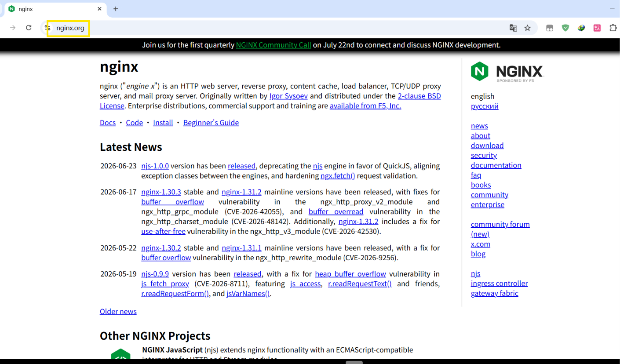
Task: Click the date text 2026-06-17
Action: (118, 192)
